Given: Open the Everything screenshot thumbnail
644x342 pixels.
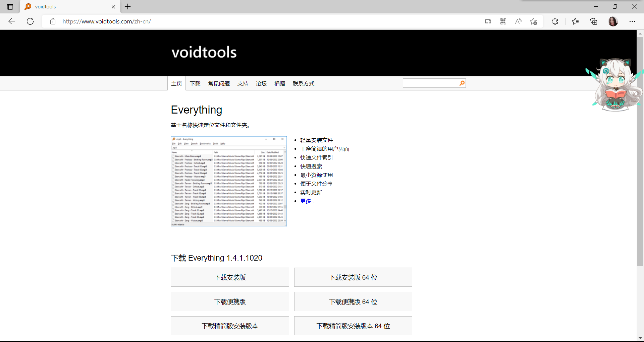Looking at the screenshot, I should [229, 181].
